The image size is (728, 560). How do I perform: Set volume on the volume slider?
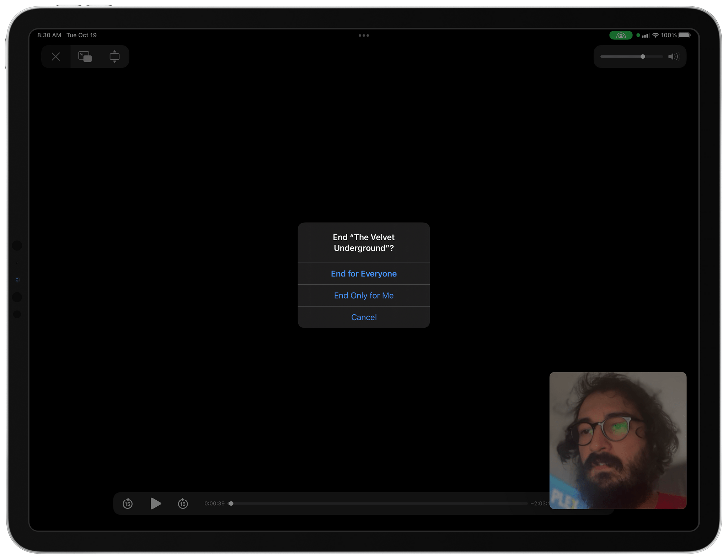point(632,56)
